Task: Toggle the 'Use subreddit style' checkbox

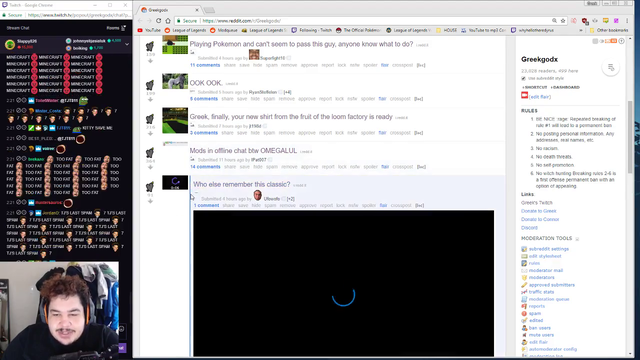Action: point(523,78)
